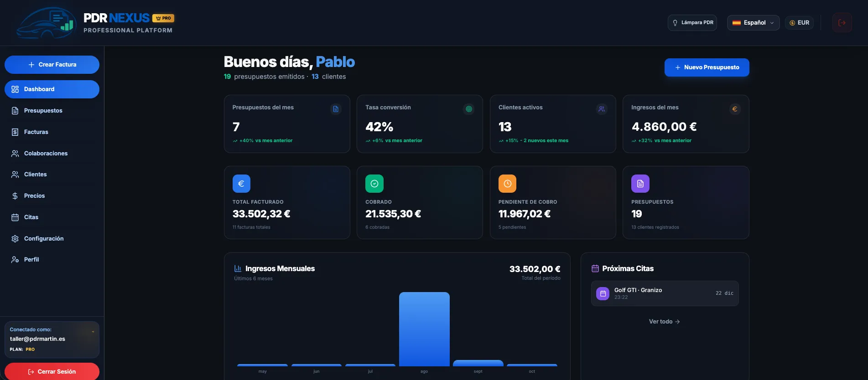Click the orange clock icon above Pendiente de cobro
The image size is (868, 380).
(507, 184)
